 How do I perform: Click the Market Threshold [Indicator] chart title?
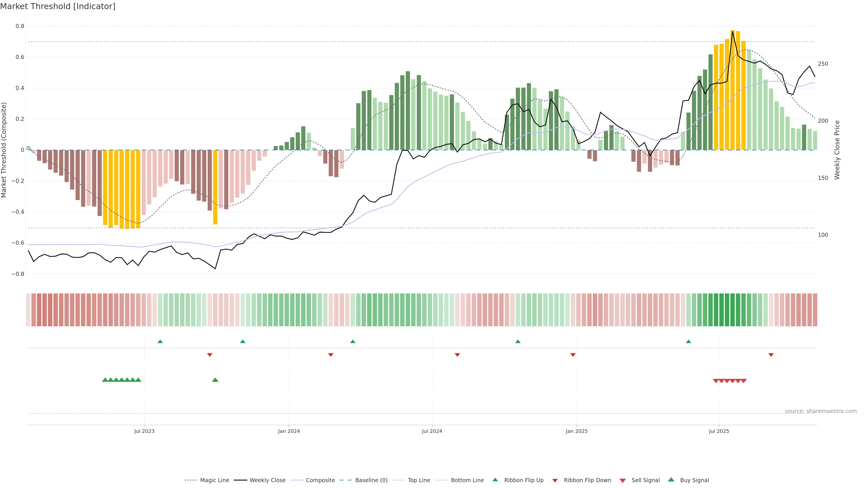[58, 6]
